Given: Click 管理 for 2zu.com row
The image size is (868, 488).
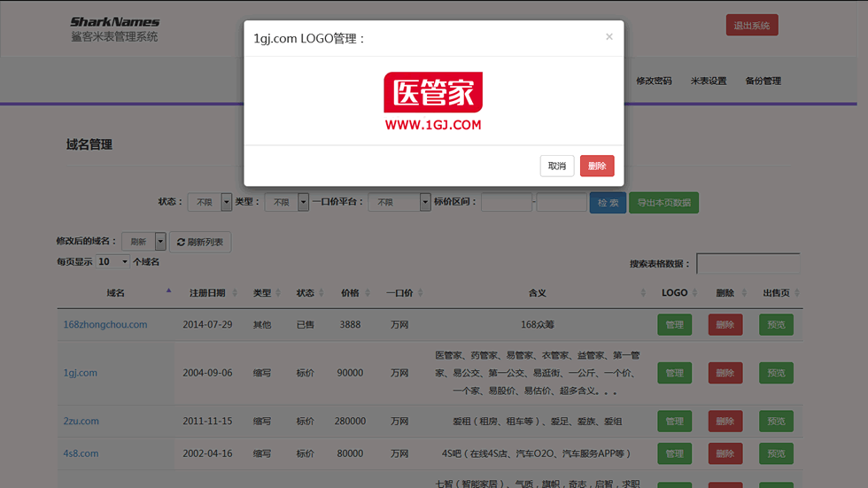Looking at the screenshot, I should (674, 421).
